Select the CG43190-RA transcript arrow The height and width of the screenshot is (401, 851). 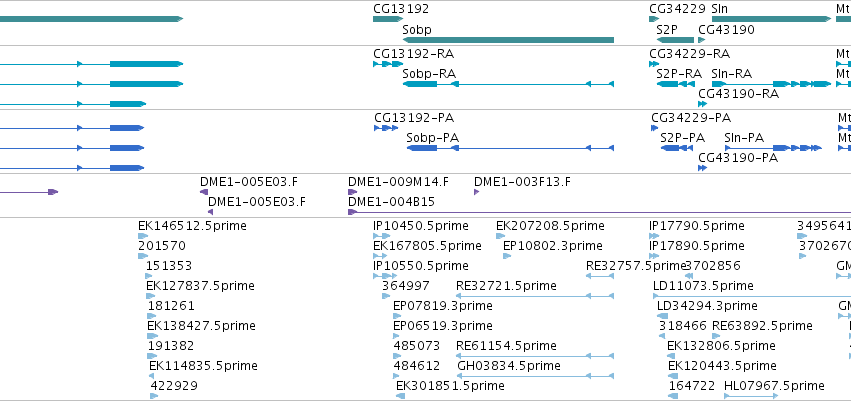click(x=703, y=104)
